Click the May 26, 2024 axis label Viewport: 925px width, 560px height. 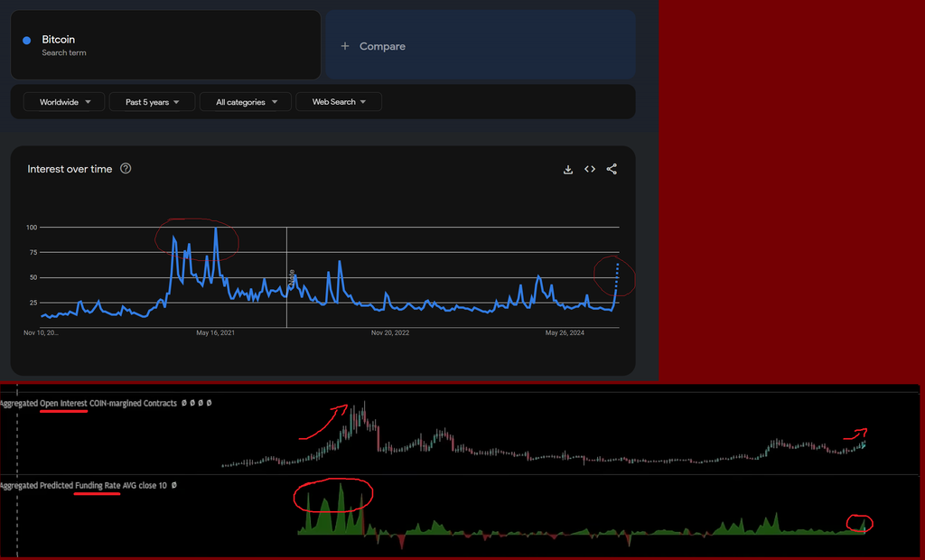tap(565, 332)
